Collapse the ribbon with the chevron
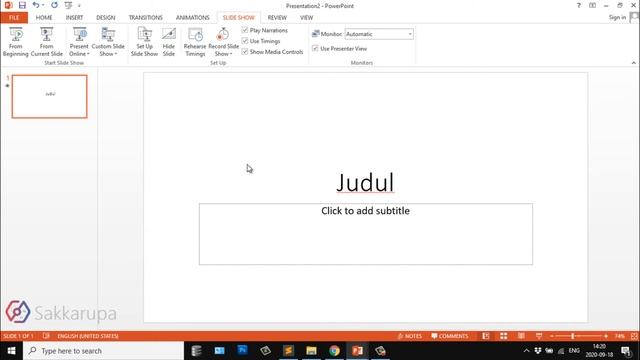Image resolution: width=640 pixels, height=360 pixels. pos(633,63)
